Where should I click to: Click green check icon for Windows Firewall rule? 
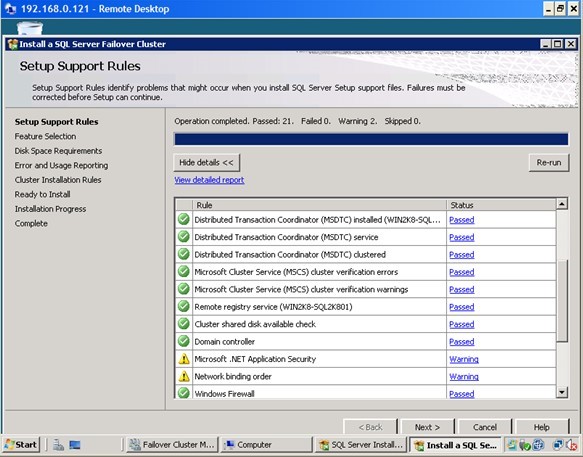click(184, 393)
